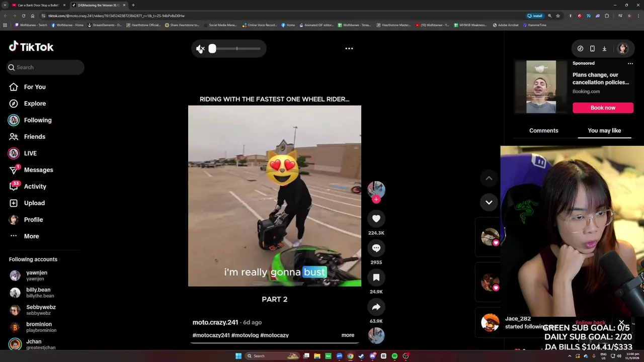Go to the next video arrow
Screen dimensions: 644x362
click(x=489, y=202)
